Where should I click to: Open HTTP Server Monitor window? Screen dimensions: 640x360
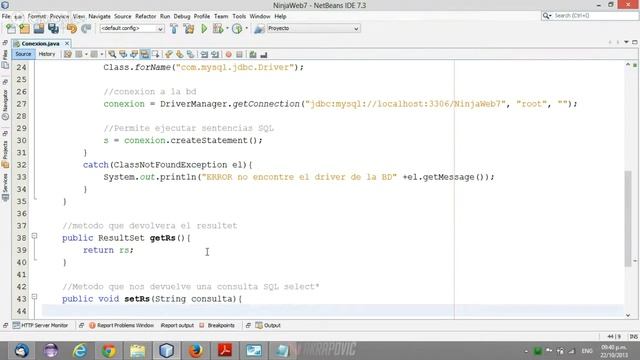41,325
